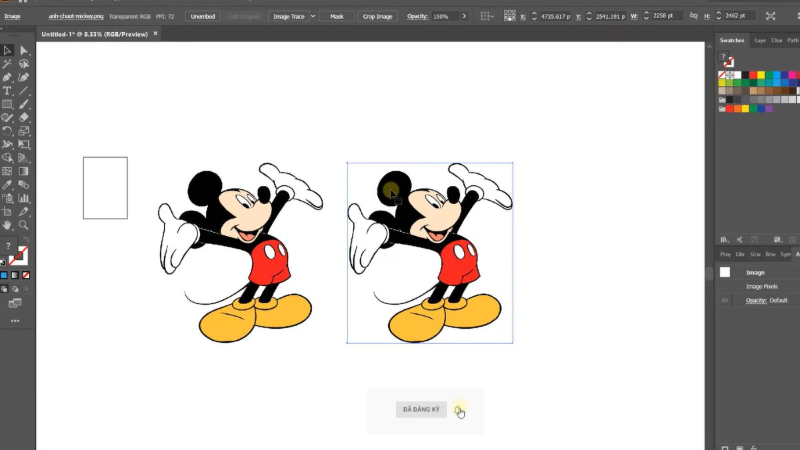The width and height of the screenshot is (800, 450).
Task: Increment or decrement the H height stepper
Action: pyautogui.click(x=718, y=16)
